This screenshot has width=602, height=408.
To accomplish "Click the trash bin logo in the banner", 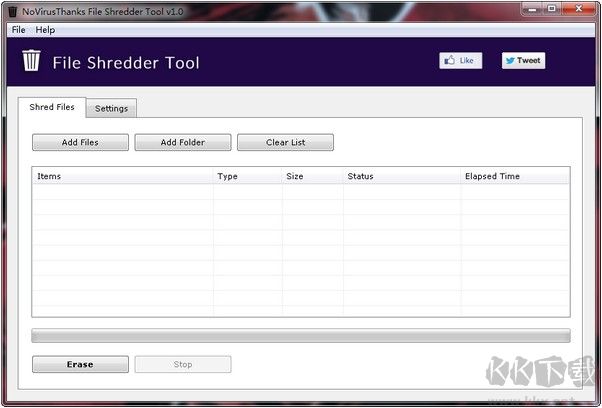I will tap(31, 61).
